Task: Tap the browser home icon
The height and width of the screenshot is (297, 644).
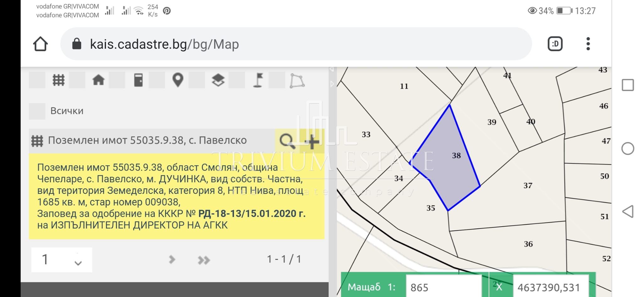Action: pos(40,44)
